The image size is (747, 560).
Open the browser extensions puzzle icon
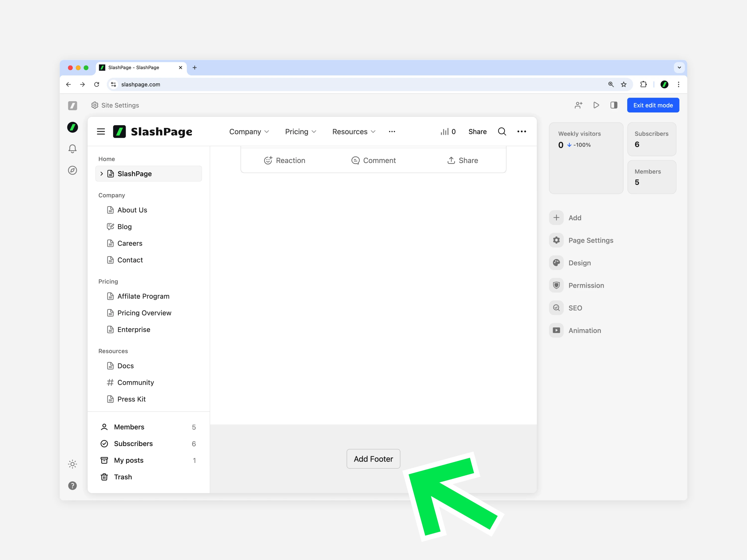[x=644, y=84]
